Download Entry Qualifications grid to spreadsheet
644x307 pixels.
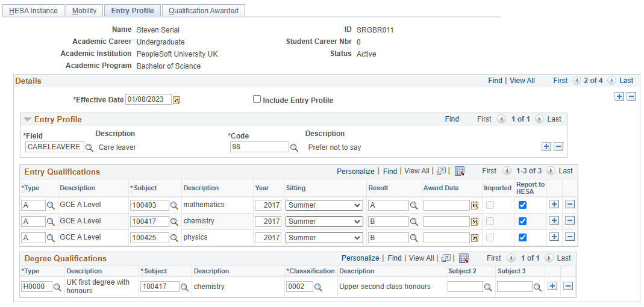(x=460, y=172)
